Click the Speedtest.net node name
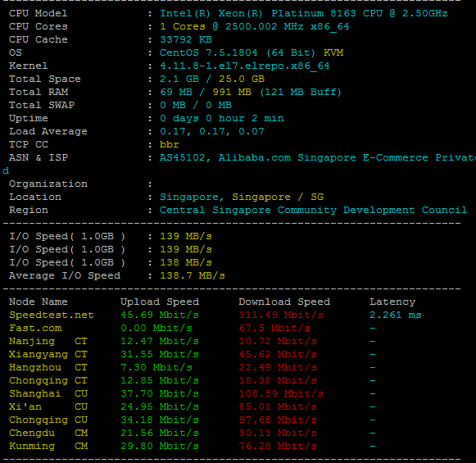Screen dimensions: 476x463 pyautogui.click(x=52, y=315)
